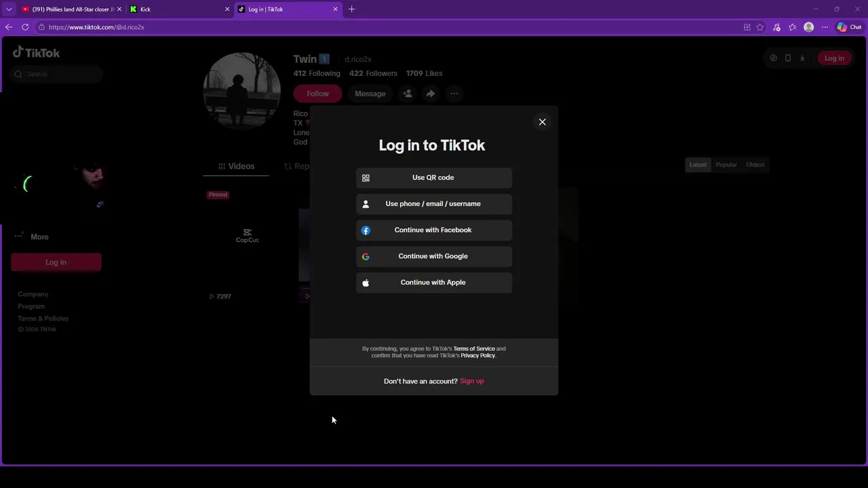Expand the tab search dropdown arrow
Screen dimensions: 868x488
9,9
